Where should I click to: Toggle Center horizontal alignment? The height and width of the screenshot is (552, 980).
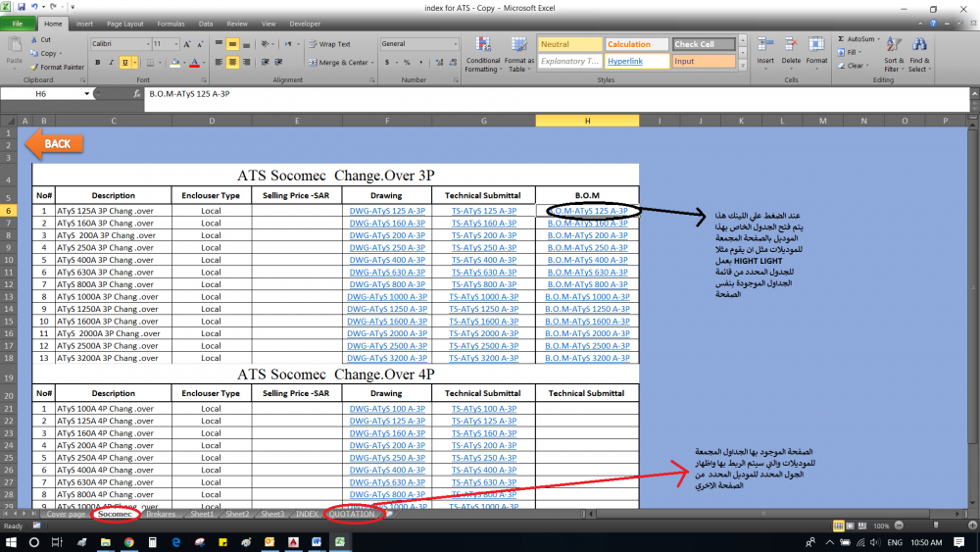pos(232,63)
